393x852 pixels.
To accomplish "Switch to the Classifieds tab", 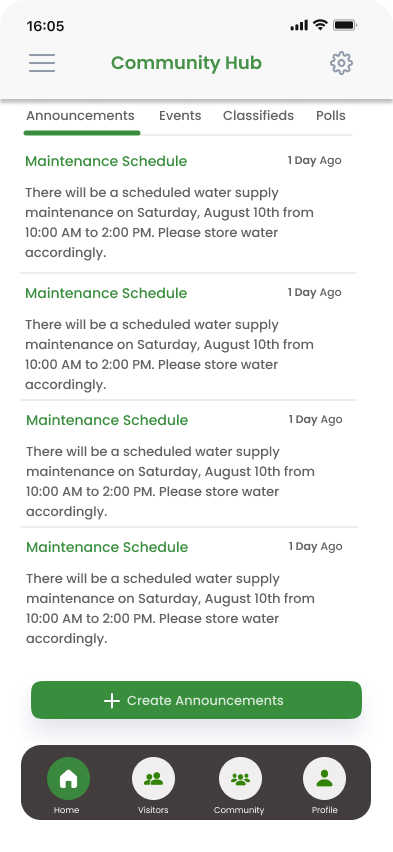I will (x=258, y=116).
